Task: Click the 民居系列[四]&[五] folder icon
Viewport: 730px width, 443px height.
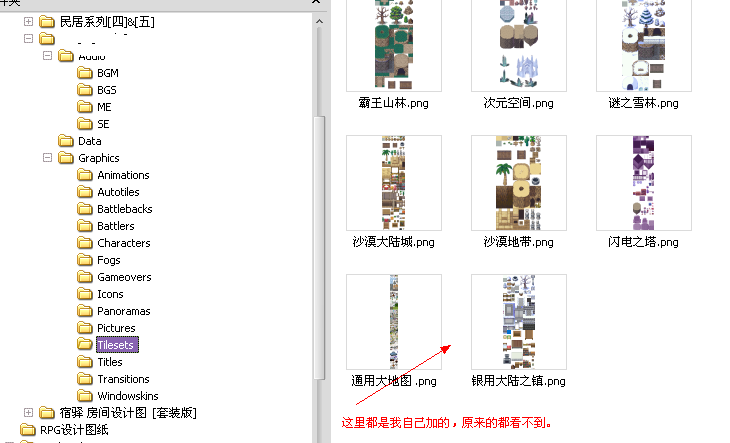Action: (x=47, y=21)
